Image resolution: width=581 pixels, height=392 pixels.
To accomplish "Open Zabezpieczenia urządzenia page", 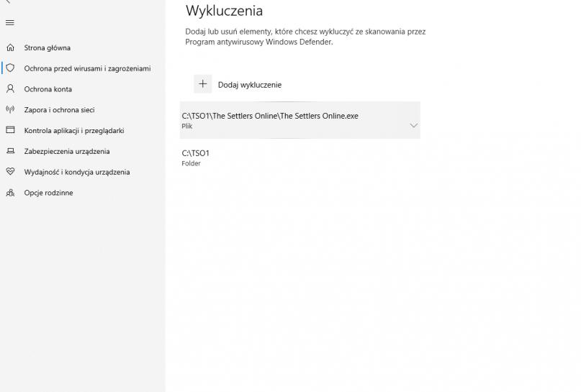I will tap(67, 151).
